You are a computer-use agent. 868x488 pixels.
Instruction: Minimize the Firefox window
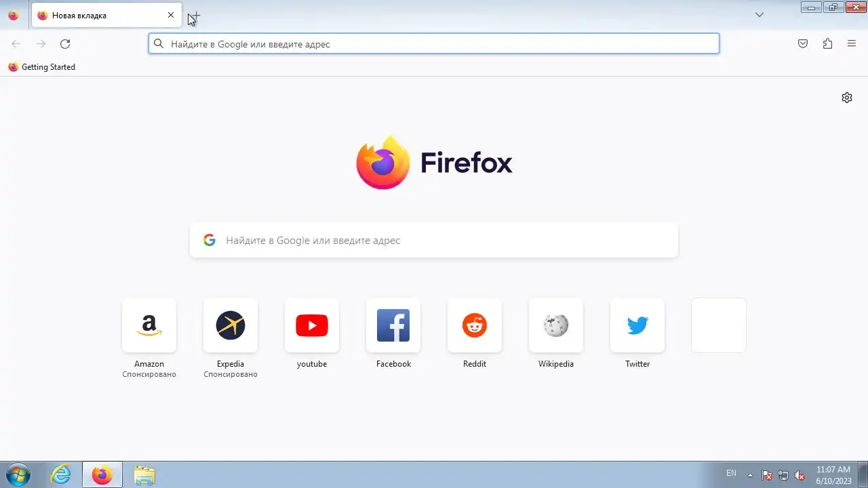811,7
